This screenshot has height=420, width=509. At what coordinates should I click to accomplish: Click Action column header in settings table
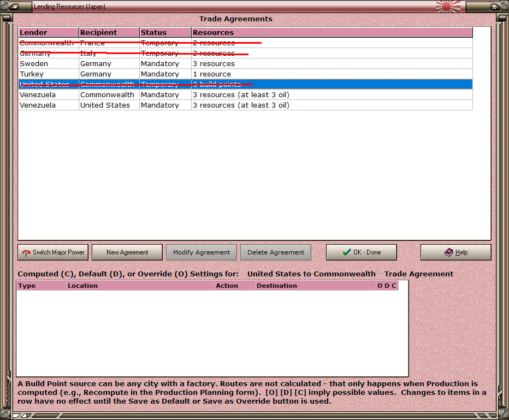point(235,286)
